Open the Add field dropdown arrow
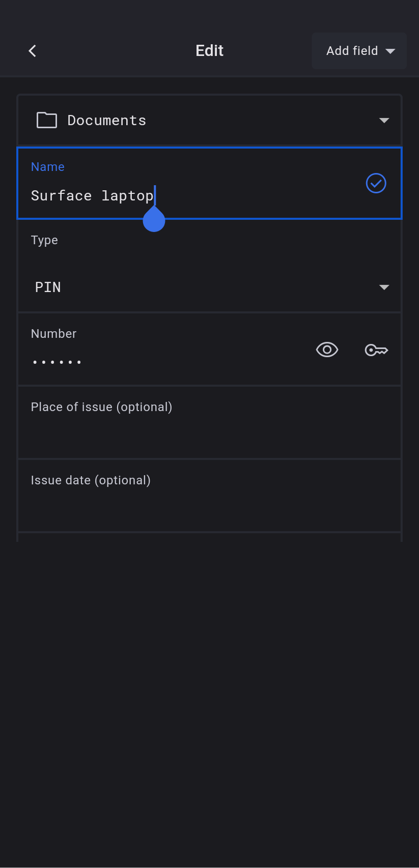 [390, 51]
